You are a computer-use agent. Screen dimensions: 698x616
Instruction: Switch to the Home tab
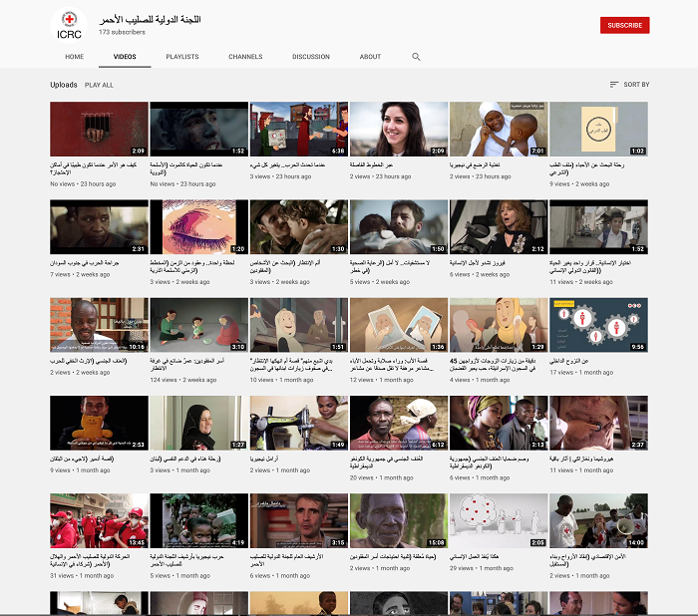[x=75, y=57]
